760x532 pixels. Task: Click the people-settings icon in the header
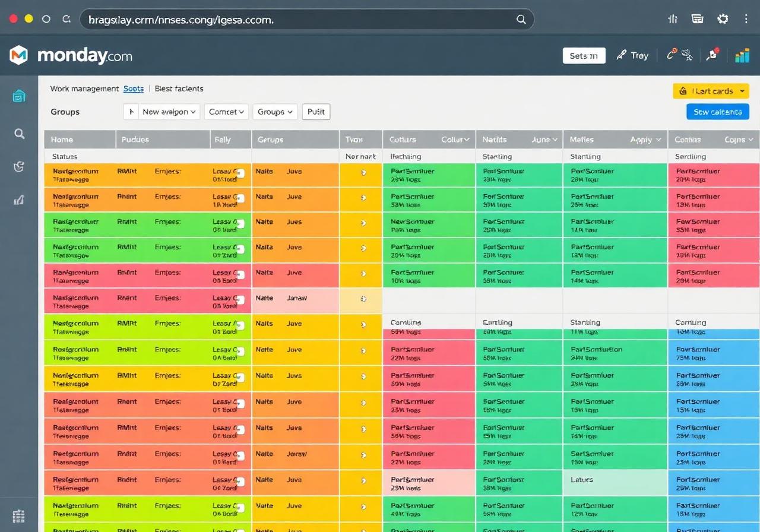pos(688,55)
